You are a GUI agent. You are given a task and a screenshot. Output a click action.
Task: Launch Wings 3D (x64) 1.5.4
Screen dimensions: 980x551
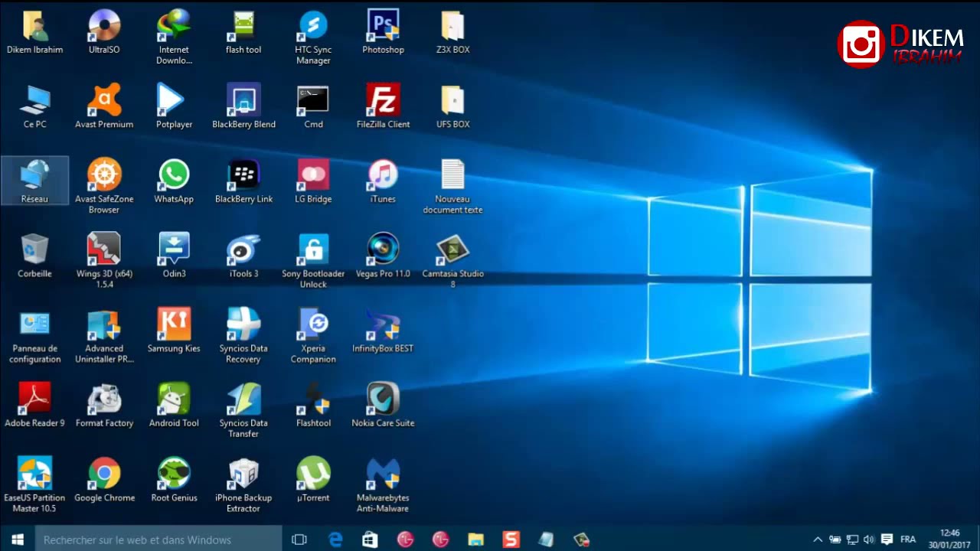(x=104, y=260)
